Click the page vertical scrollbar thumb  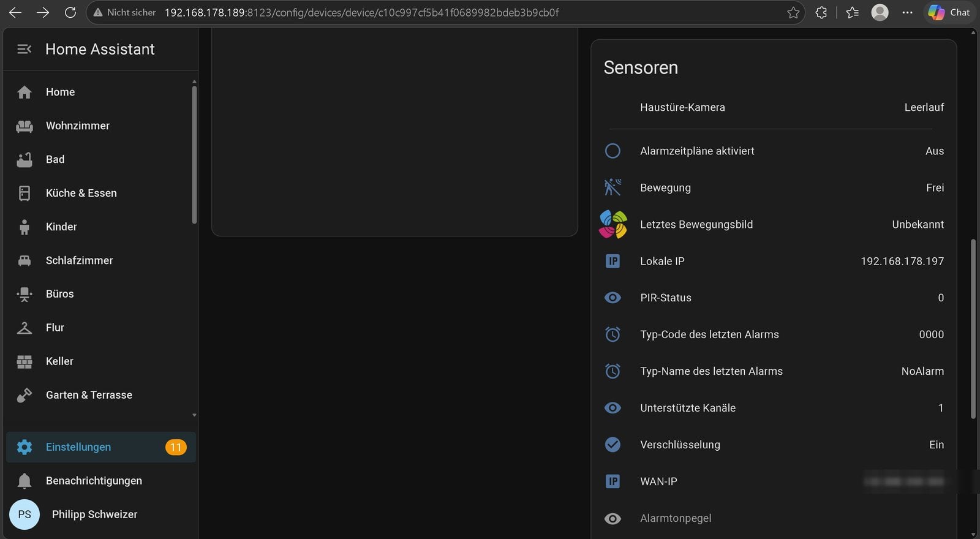pyautogui.click(x=973, y=329)
